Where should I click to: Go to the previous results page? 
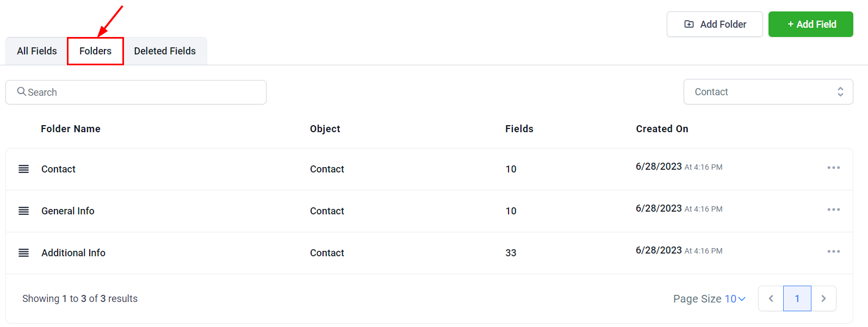point(771,298)
